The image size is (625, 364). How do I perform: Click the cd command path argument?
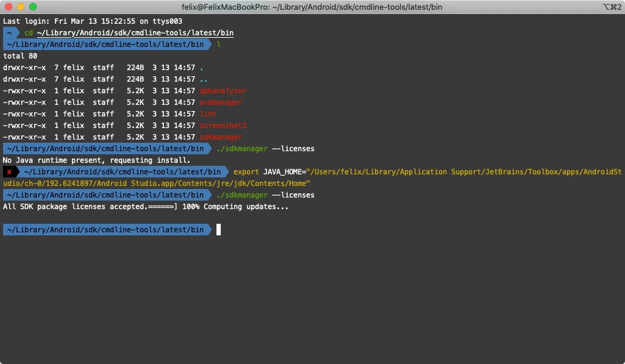[135, 33]
